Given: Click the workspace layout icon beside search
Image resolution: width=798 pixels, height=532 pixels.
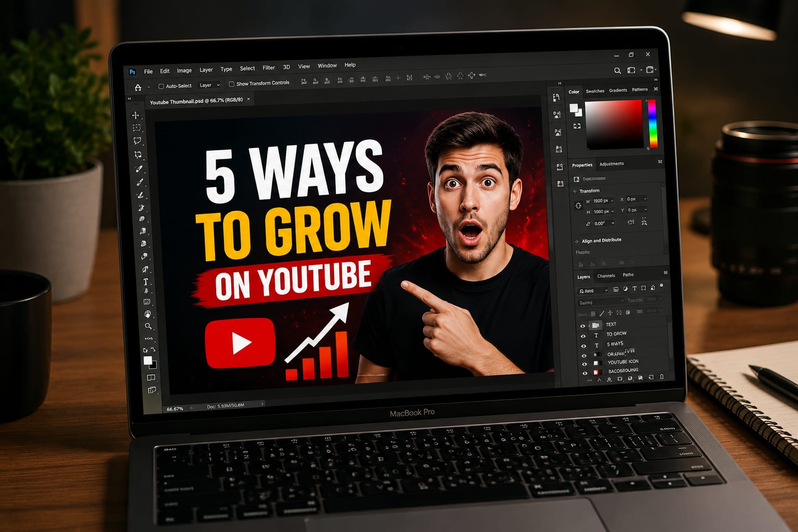Looking at the screenshot, I should 631,70.
